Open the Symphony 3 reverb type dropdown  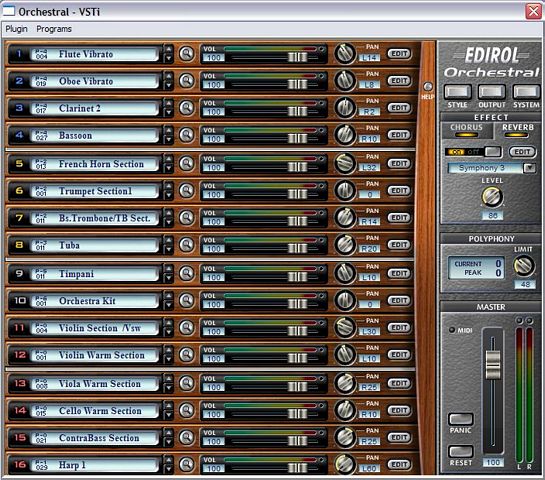(x=529, y=168)
